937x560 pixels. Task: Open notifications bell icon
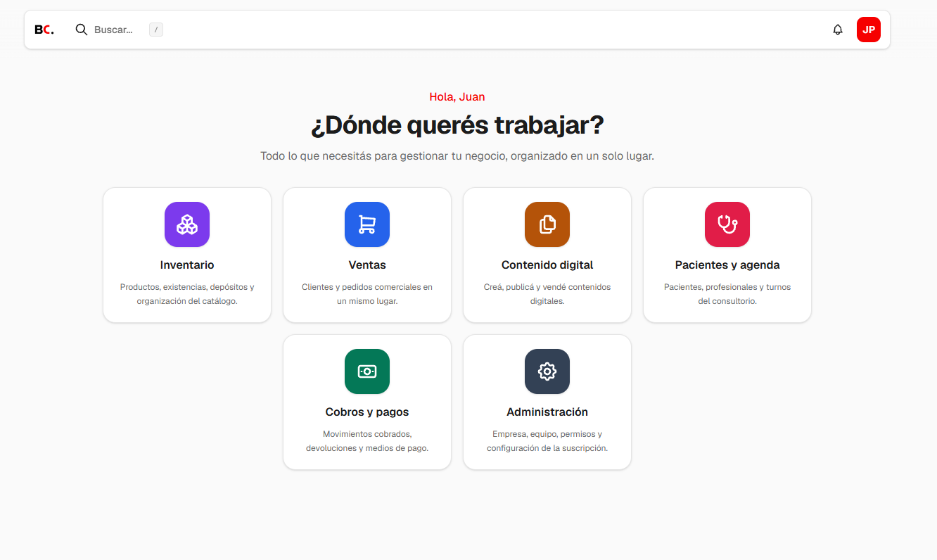coord(838,30)
